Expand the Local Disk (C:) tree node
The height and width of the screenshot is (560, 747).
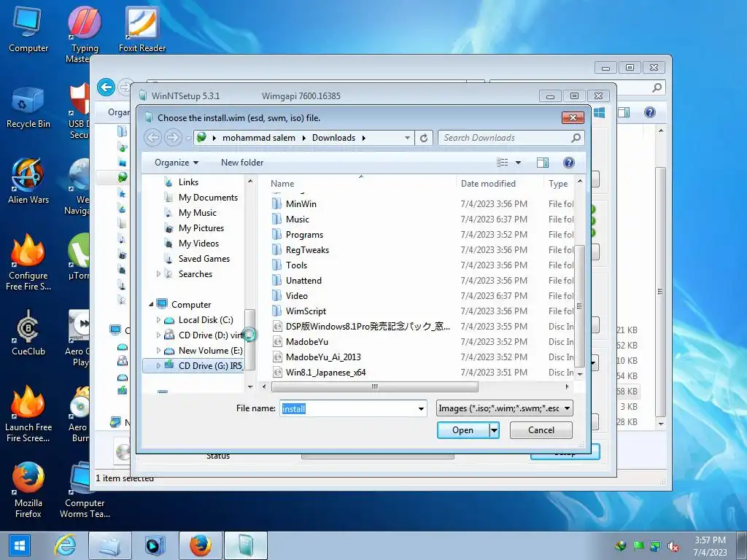point(158,320)
